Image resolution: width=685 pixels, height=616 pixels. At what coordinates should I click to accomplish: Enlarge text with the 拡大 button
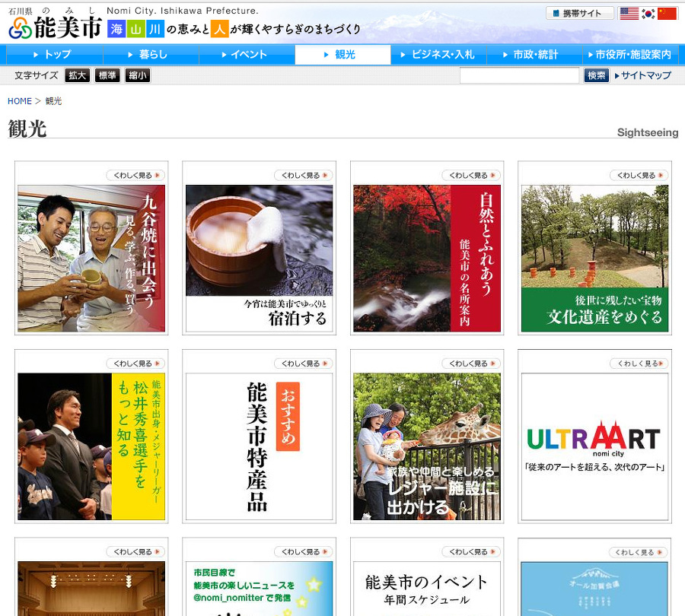[x=78, y=75]
